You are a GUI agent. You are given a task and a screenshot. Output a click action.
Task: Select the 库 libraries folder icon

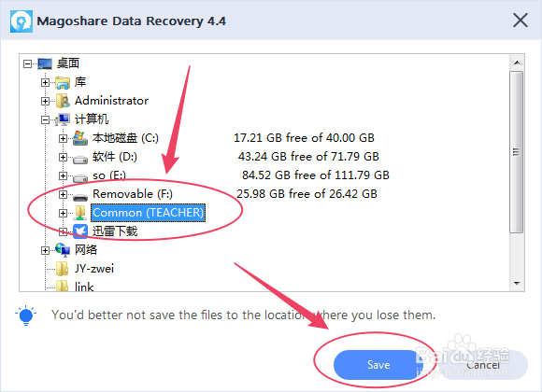63,83
